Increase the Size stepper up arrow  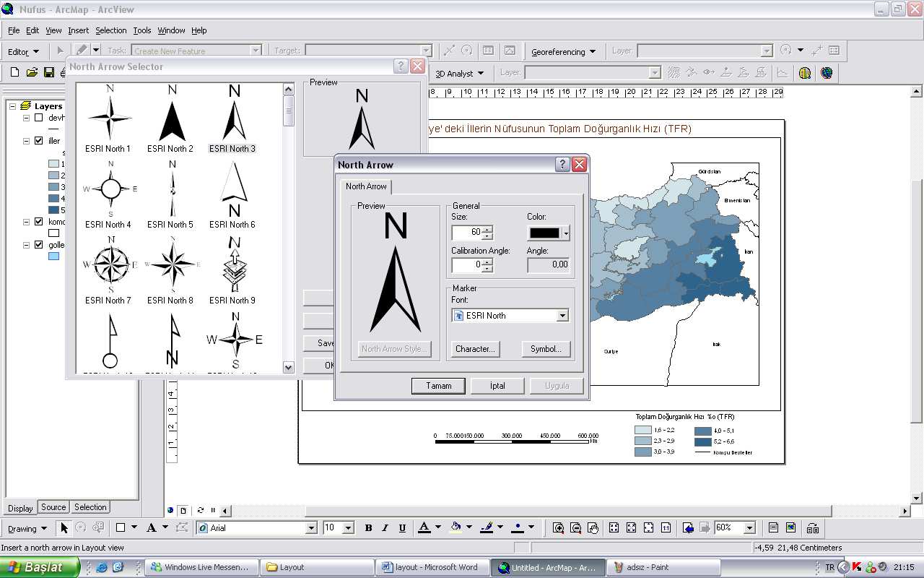click(487, 229)
